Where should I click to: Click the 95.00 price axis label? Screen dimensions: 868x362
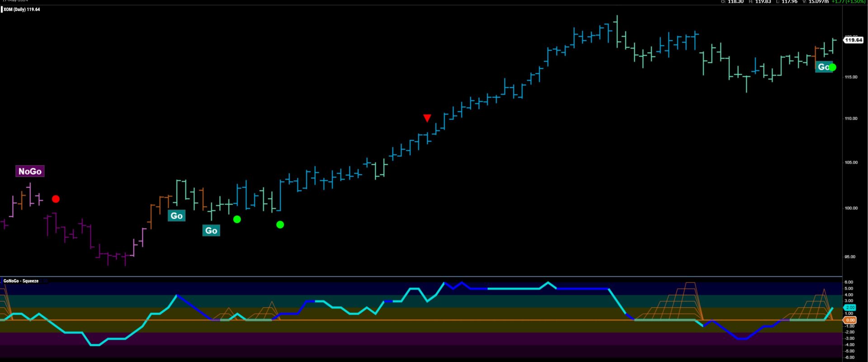[x=850, y=257]
